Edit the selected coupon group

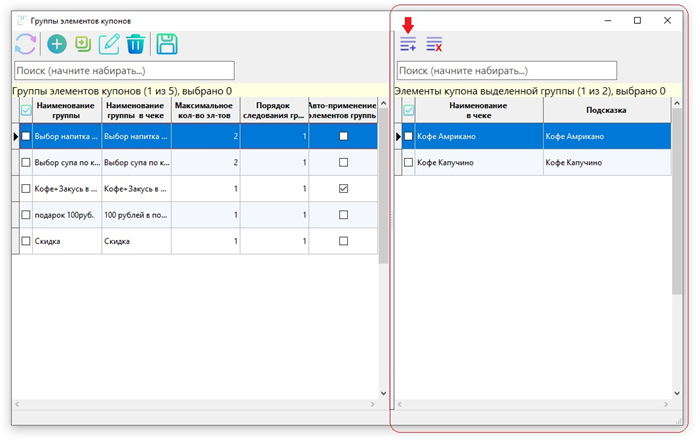pos(109,44)
